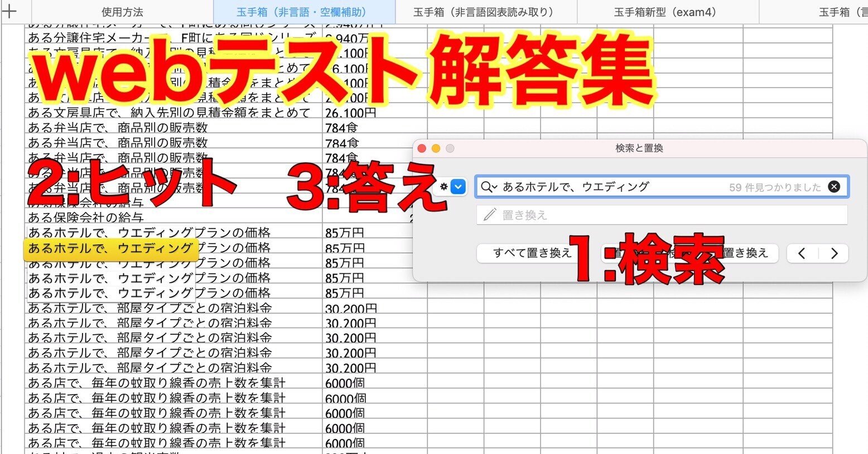Viewport: 868px width, 454px height.
Task: Click the 置き換え button beside the arrows
Action: point(745,253)
